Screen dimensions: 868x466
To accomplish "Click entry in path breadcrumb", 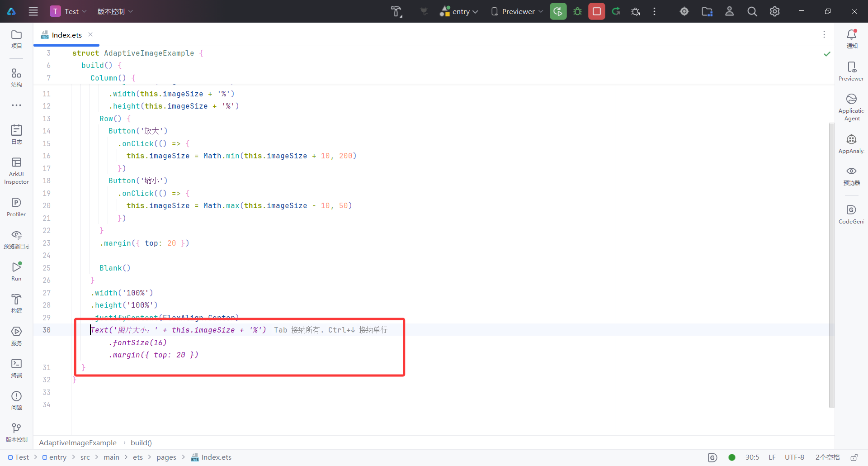I will 55,457.
